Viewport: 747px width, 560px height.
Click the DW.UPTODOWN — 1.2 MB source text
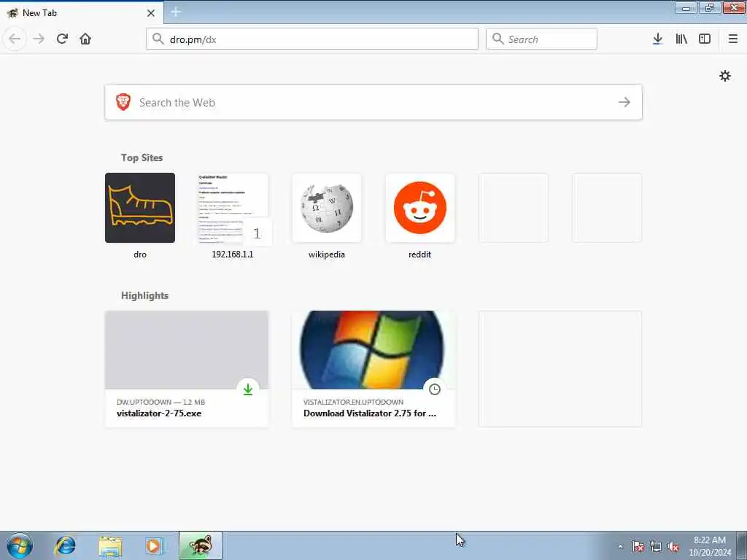[160, 402]
